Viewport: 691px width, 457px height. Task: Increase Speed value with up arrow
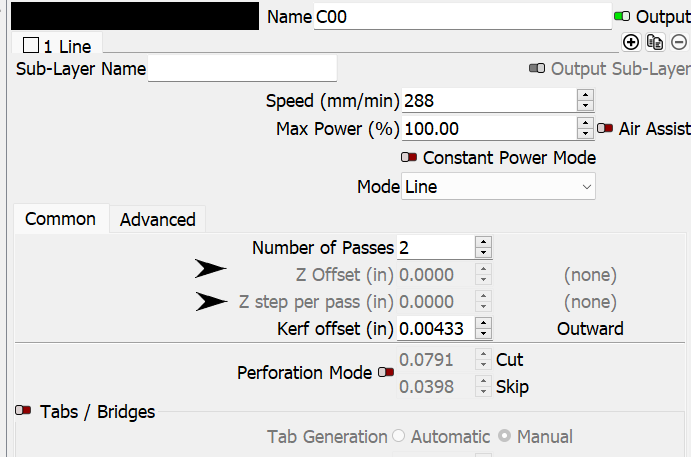coord(585,95)
